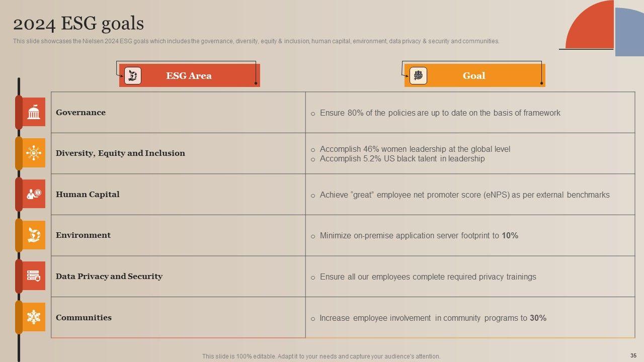Click the Human Capital person icon
644x362 pixels.
(34, 194)
